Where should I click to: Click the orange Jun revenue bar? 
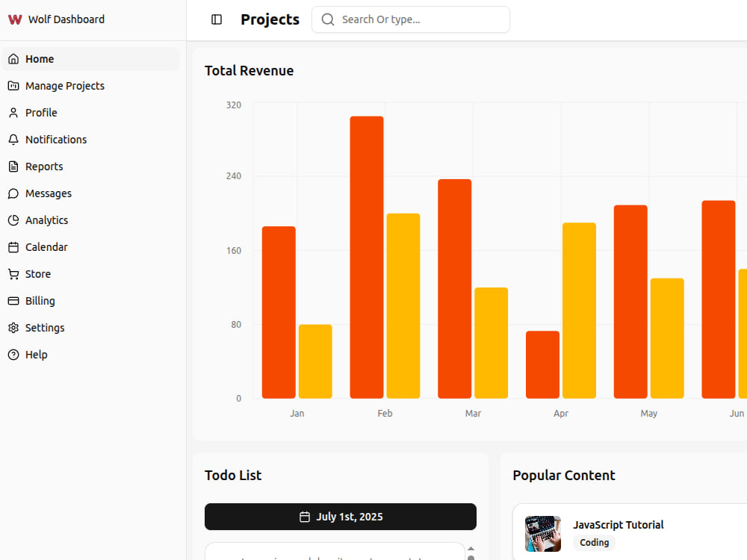[719, 299]
